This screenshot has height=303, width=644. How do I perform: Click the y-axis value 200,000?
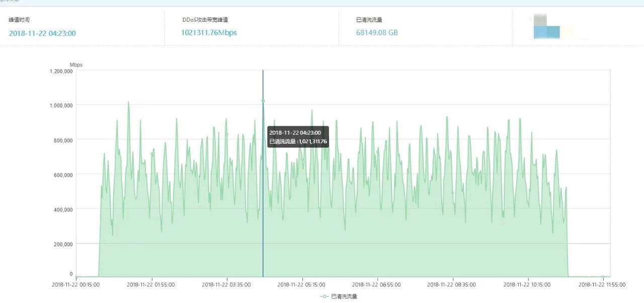coord(63,244)
